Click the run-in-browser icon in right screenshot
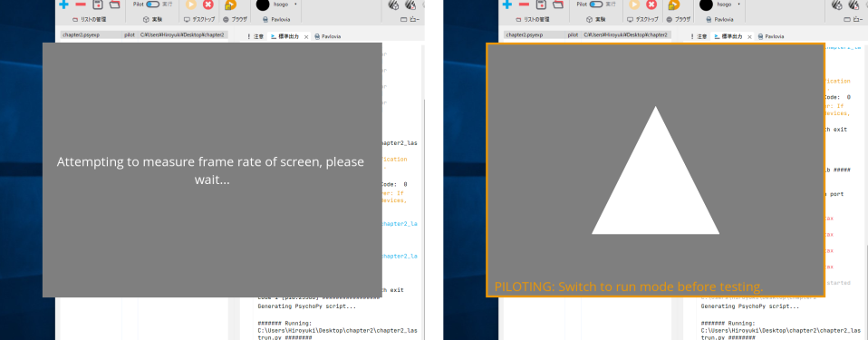 coord(674,5)
